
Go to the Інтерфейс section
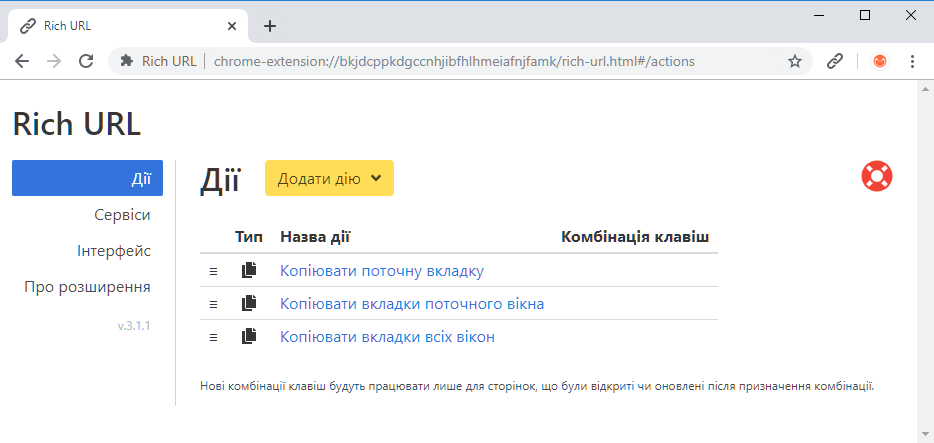[x=114, y=251]
